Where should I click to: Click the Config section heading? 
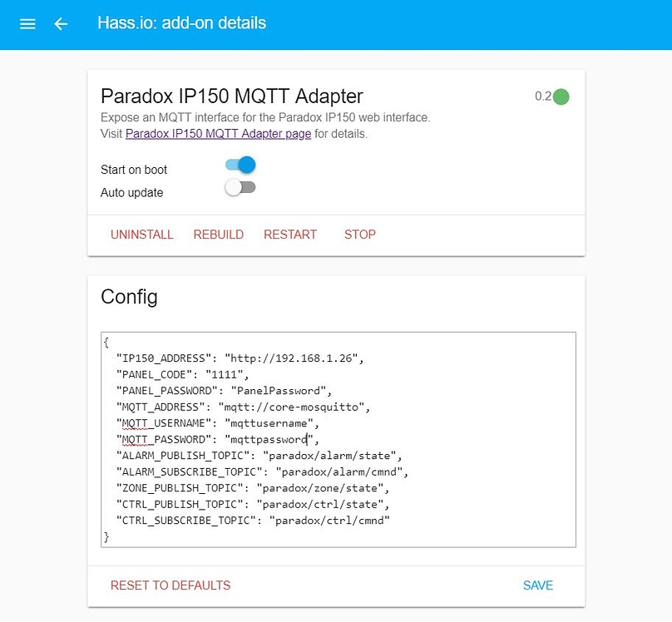[x=129, y=297]
